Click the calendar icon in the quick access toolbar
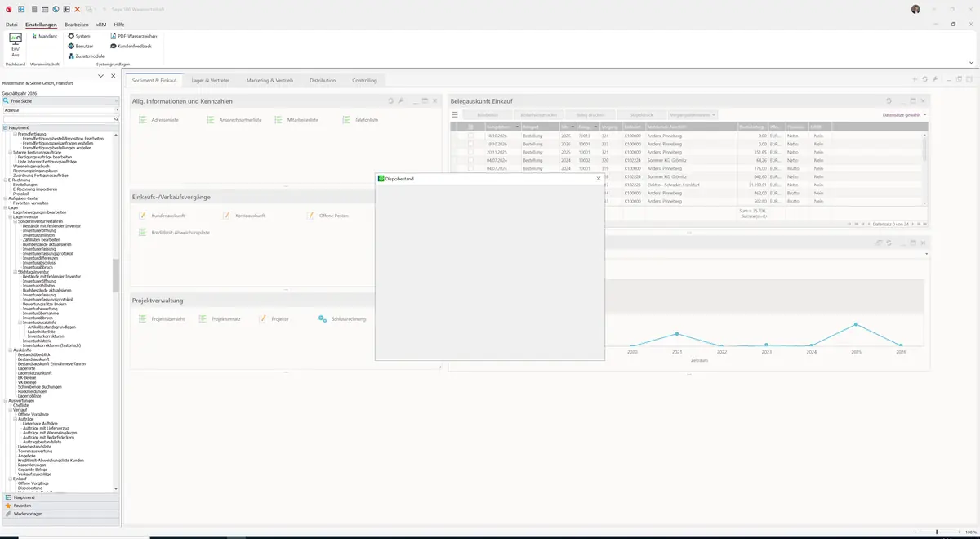The height and width of the screenshot is (539, 980). point(44,9)
